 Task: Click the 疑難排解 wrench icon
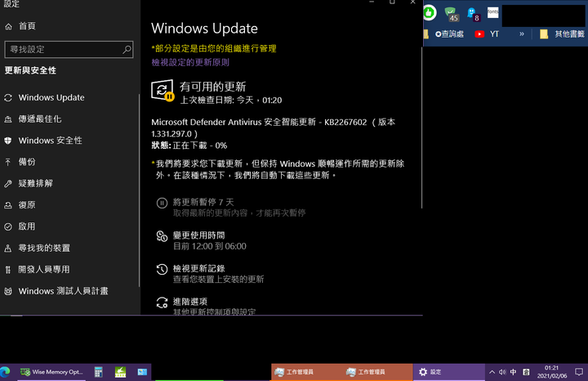pyautogui.click(x=8, y=184)
